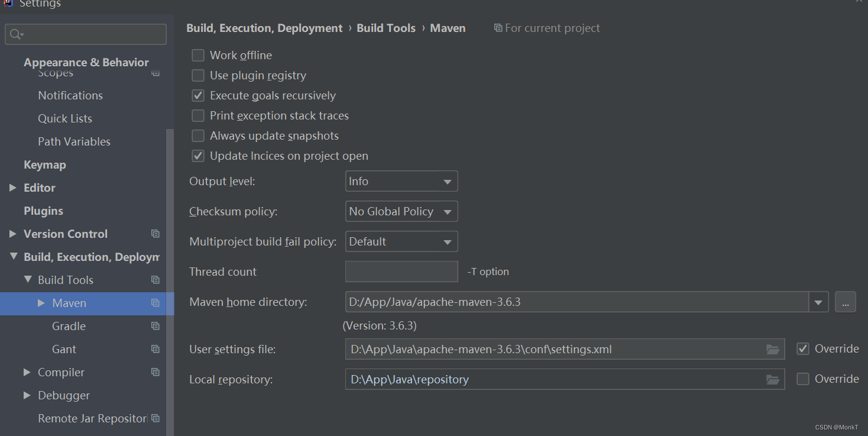This screenshot has height=436, width=868.
Task: Click project-level icon beside Maven
Action: 156,303
